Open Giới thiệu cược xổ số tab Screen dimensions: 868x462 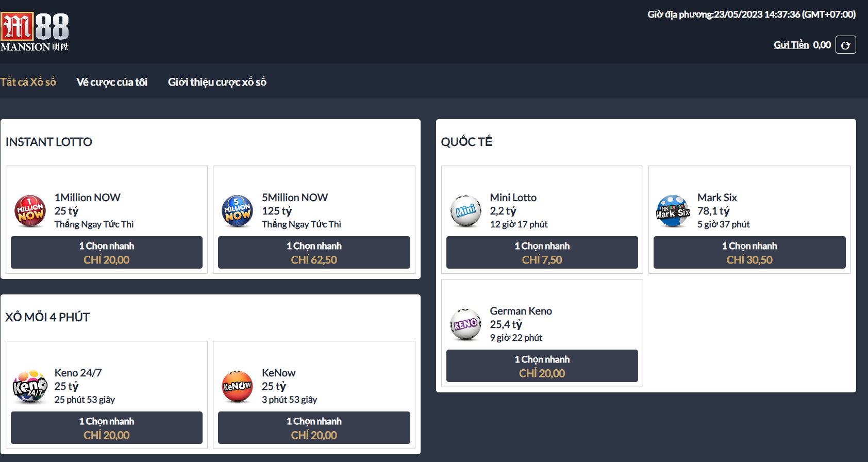pos(217,82)
